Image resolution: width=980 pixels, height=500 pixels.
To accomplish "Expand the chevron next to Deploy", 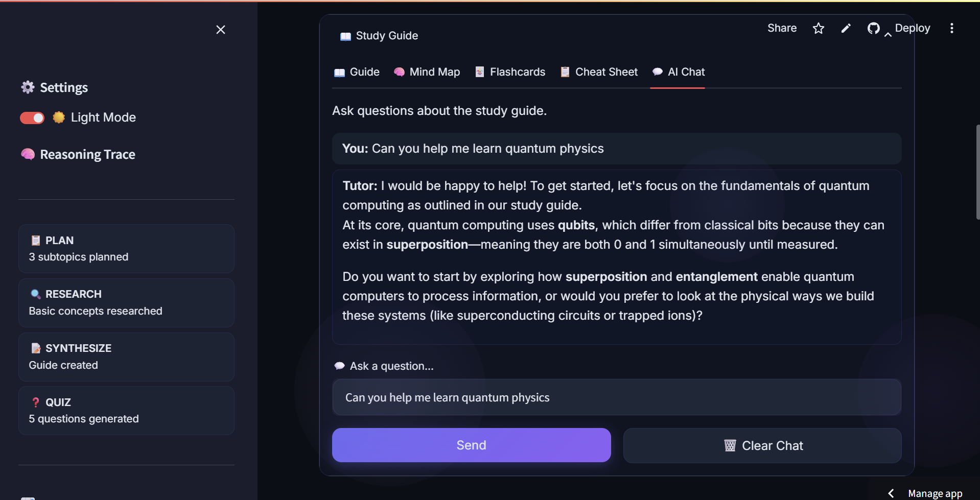I will point(888,34).
